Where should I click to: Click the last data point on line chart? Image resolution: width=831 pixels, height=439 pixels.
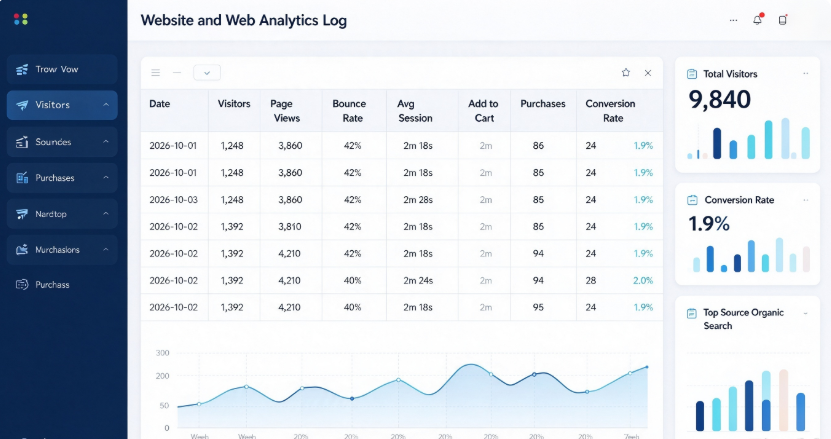pos(647,367)
